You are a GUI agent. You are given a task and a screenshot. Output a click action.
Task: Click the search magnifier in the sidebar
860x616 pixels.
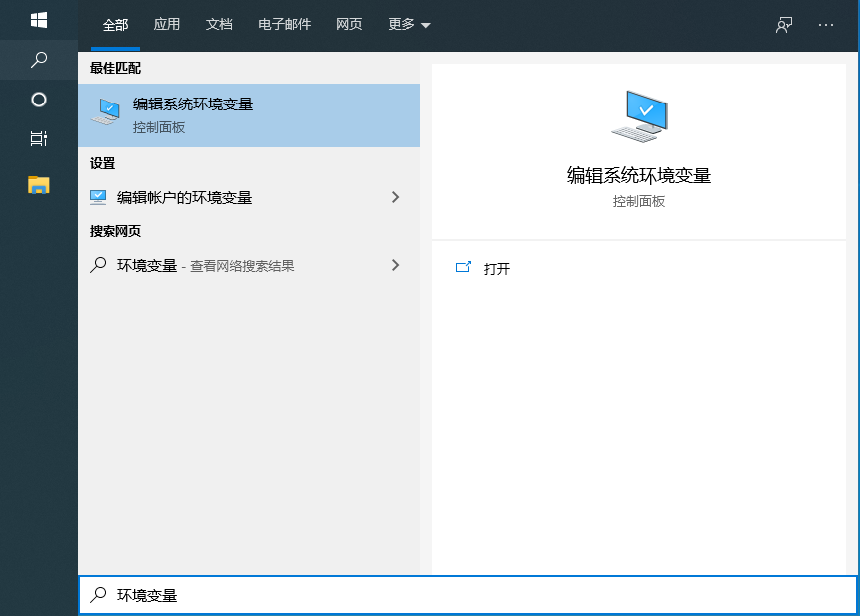coord(39,60)
